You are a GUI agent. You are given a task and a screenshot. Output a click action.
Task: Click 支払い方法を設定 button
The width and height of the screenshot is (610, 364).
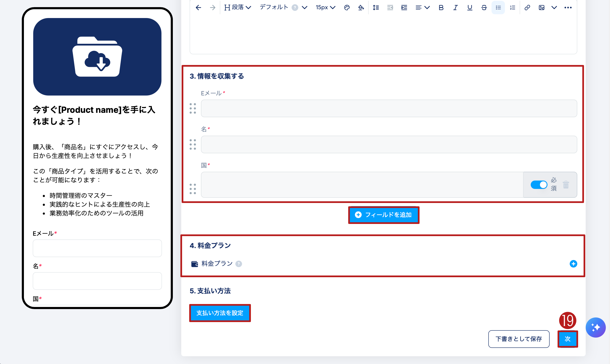point(220,313)
